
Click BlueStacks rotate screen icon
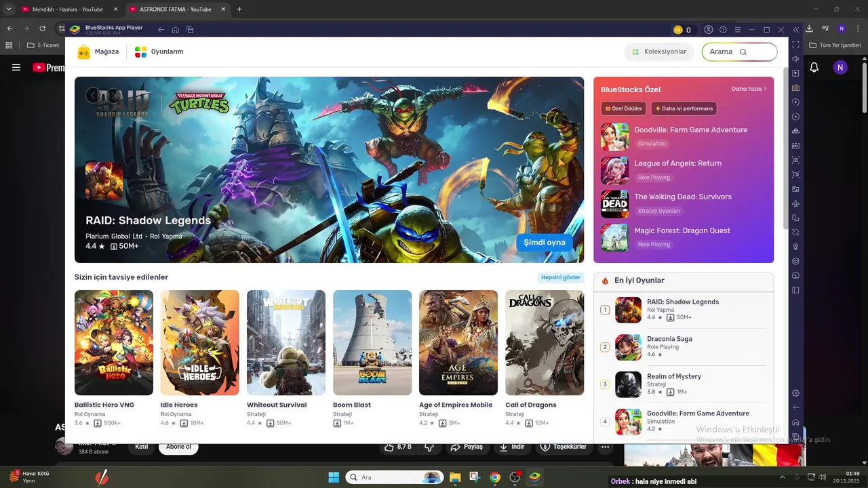tap(795, 218)
